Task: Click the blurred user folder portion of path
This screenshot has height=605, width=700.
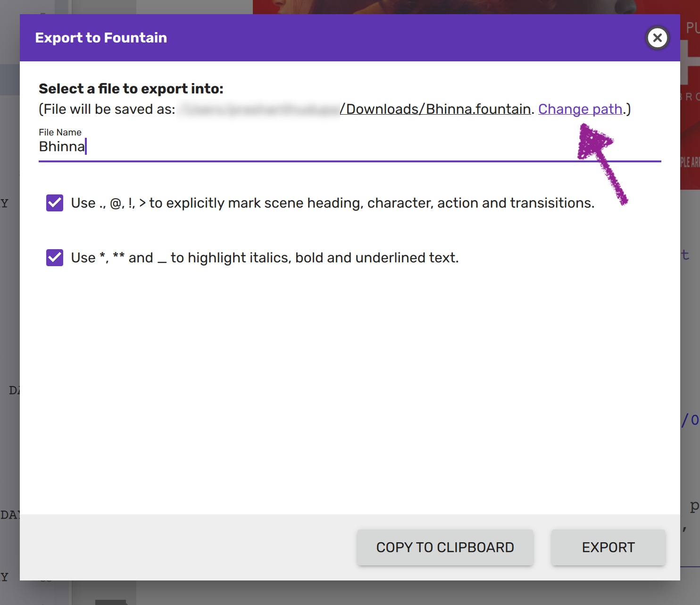Action: 259,109
